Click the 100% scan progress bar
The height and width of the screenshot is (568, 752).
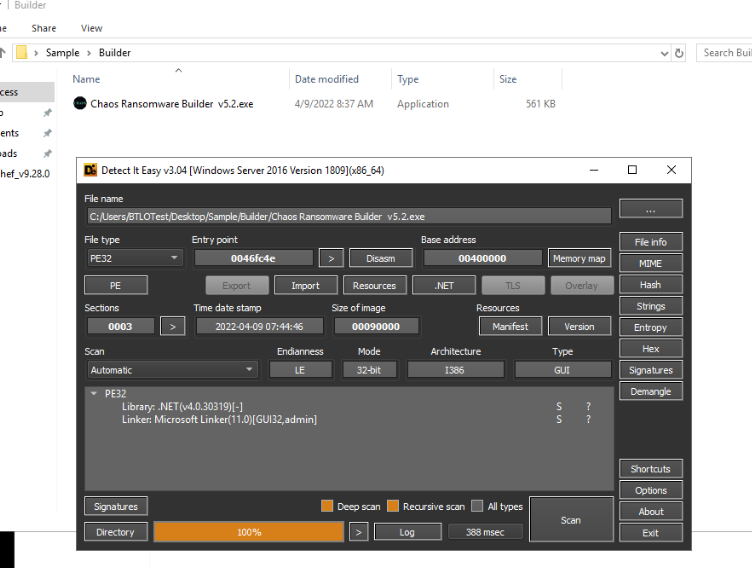tap(249, 532)
